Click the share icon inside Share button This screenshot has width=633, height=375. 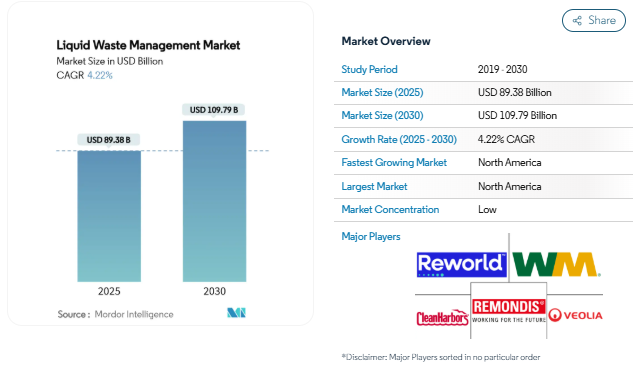tap(577, 21)
